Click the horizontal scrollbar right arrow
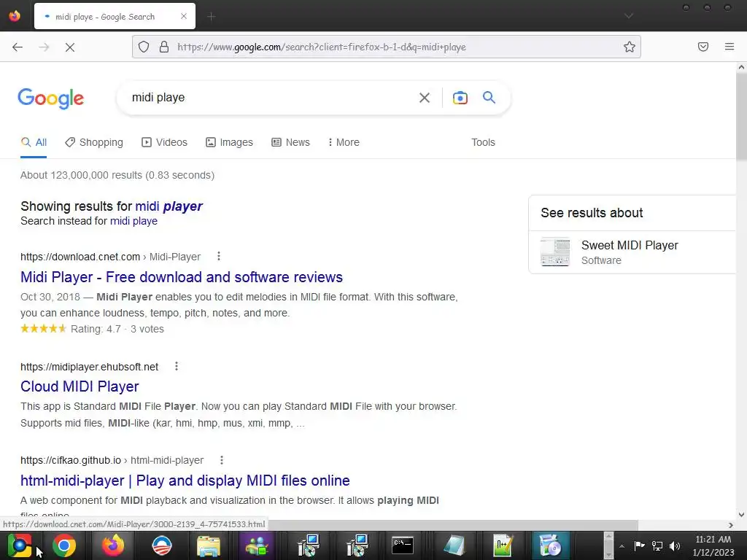This screenshot has width=747, height=560. pos(731,525)
